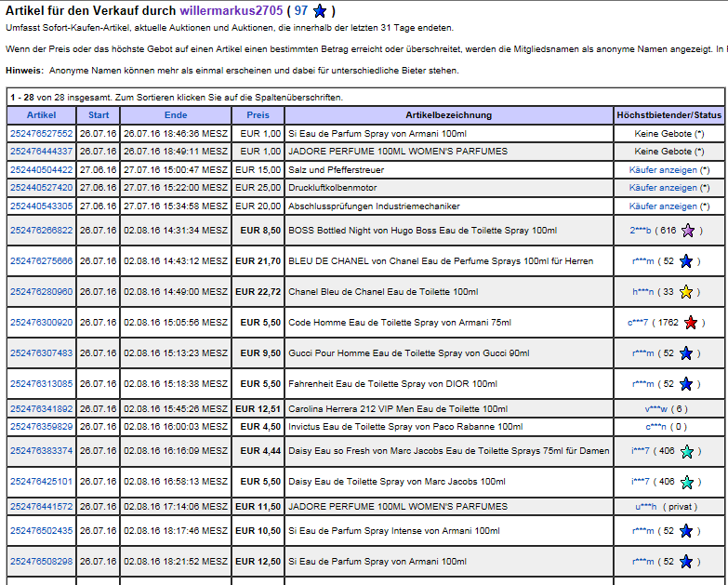Click the end time 02.08.16 15:05:56 MESZ
This screenshot has height=585, width=728.
[176, 322]
